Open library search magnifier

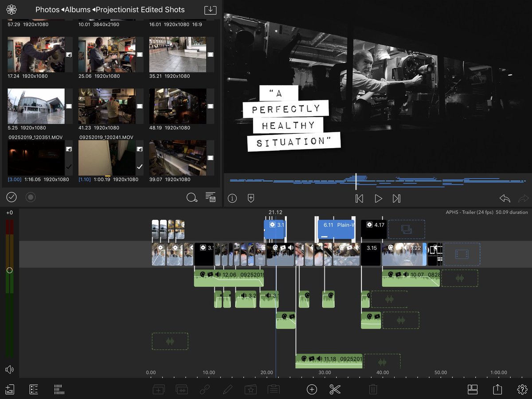(x=192, y=198)
